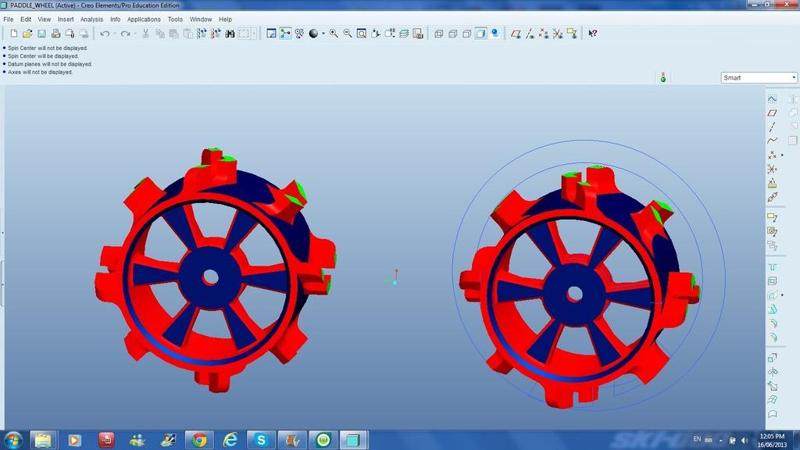Save the model with the disk icon
This screenshot has width=800, height=450.
(41, 34)
